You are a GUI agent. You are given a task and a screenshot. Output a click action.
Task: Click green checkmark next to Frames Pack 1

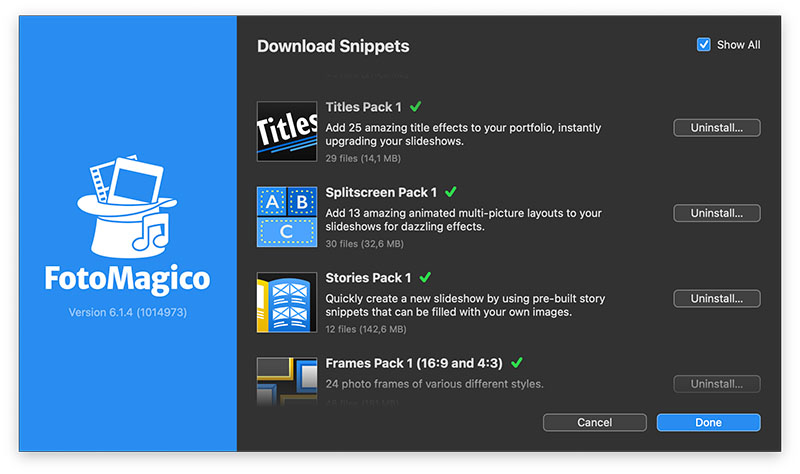click(x=517, y=362)
